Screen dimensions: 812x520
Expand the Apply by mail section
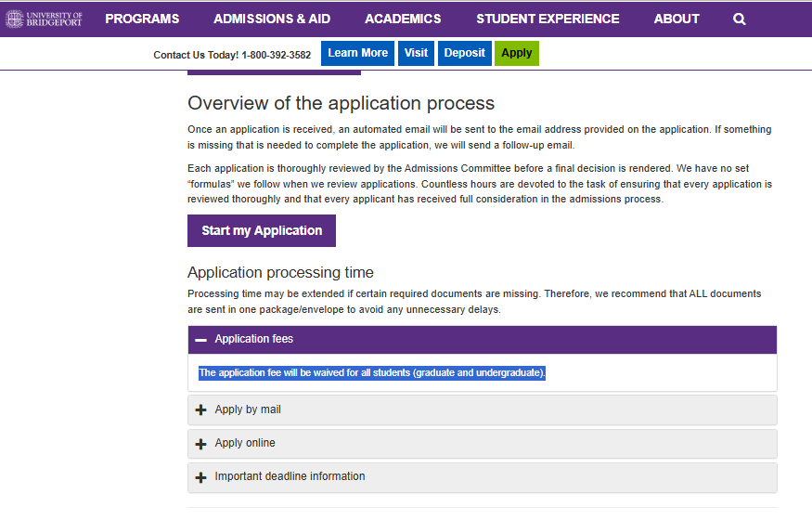point(483,409)
